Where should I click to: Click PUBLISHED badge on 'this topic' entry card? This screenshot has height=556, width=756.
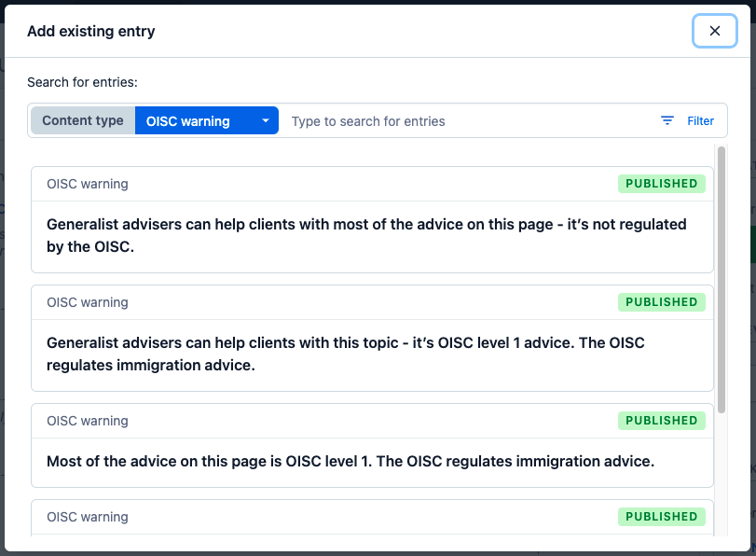(x=662, y=302)
